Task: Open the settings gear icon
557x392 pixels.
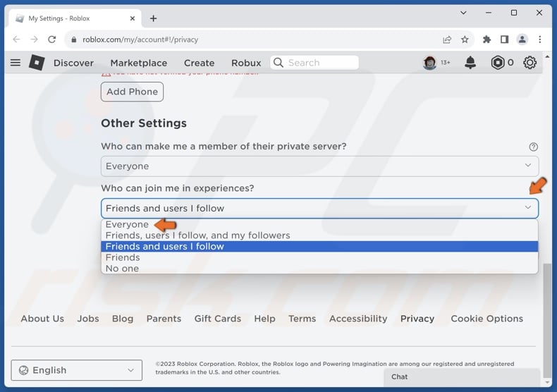Action: click(530, 63)
